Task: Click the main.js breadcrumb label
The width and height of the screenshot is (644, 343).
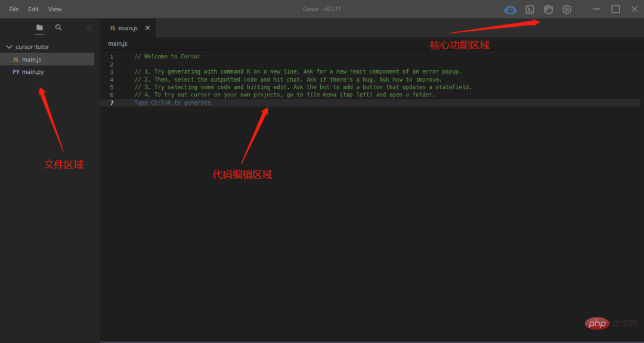Action: (x=117, y=43)
